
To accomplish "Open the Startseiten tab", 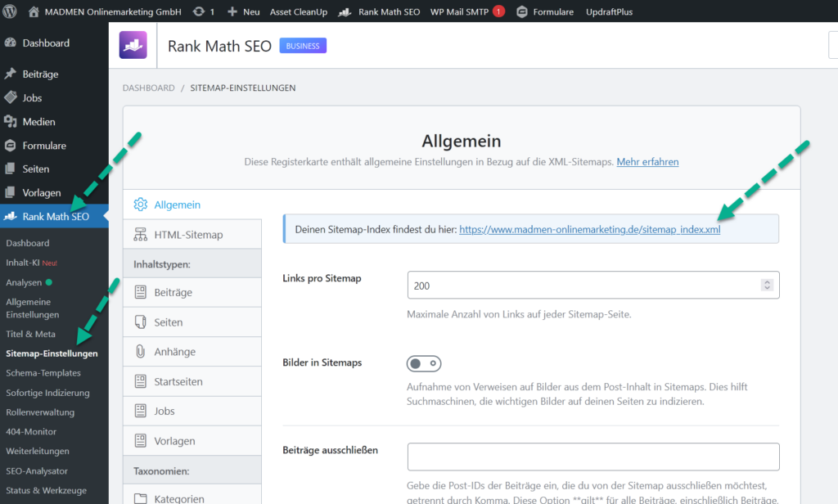I will pyautogui.click(x=192, y=381).
